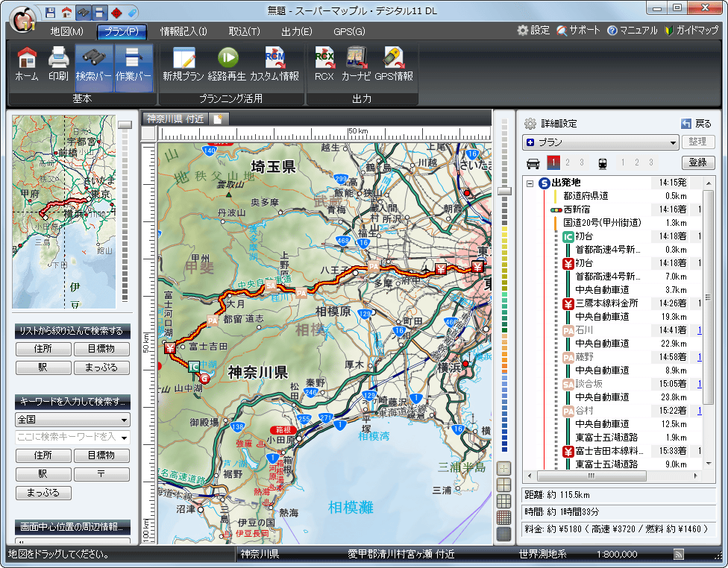Click the train route mode icon

602,163
